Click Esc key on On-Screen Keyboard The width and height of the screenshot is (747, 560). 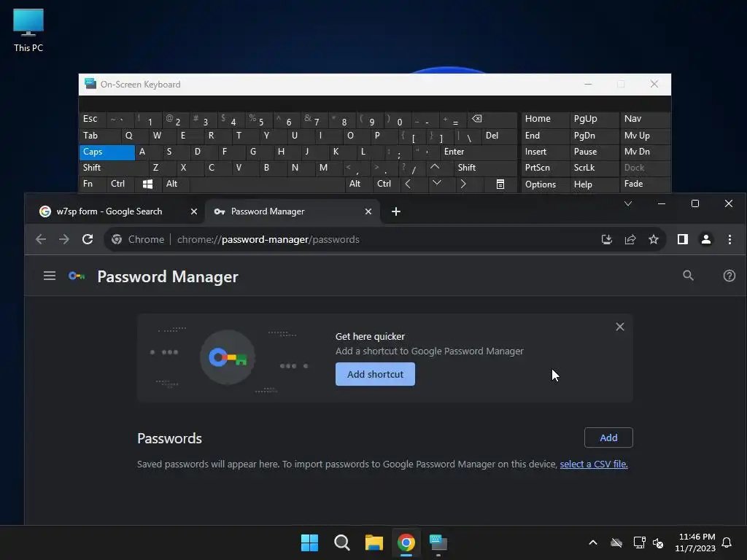tap(93, 119)
